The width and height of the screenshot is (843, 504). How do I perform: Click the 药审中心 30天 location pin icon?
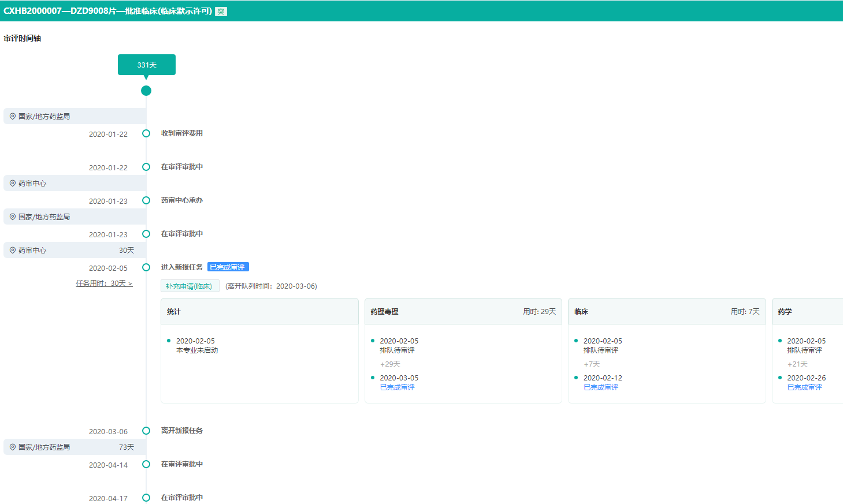point(13,251)
